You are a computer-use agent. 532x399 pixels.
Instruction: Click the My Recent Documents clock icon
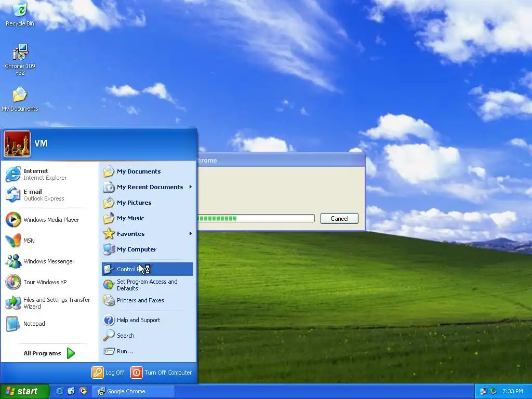click(x=109, y=187)
